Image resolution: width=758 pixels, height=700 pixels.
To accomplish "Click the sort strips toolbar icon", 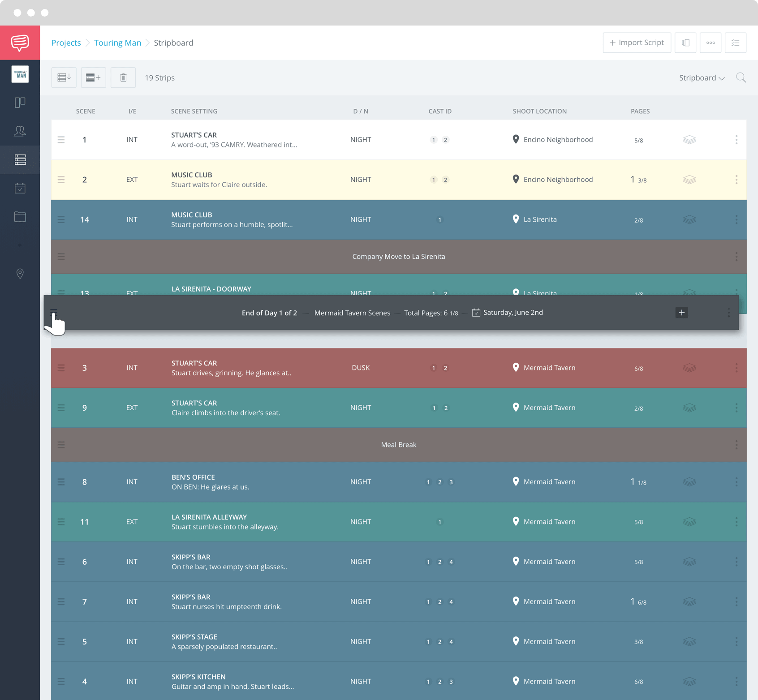I will (64, 77).
